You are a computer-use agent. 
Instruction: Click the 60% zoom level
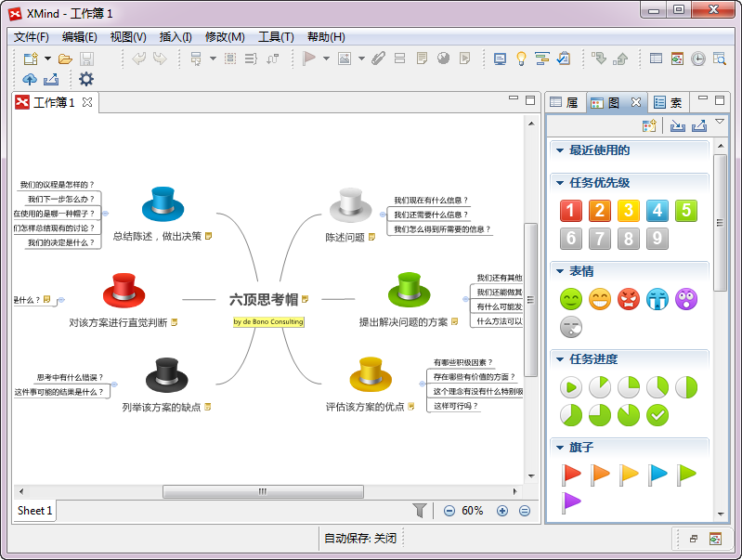click(x=473, y=511)
